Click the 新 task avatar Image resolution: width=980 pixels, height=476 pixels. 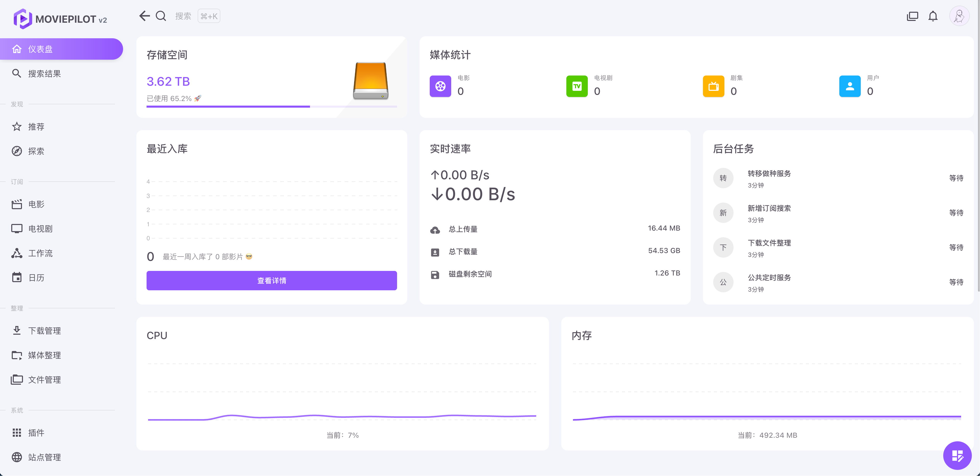click(723, 213)
